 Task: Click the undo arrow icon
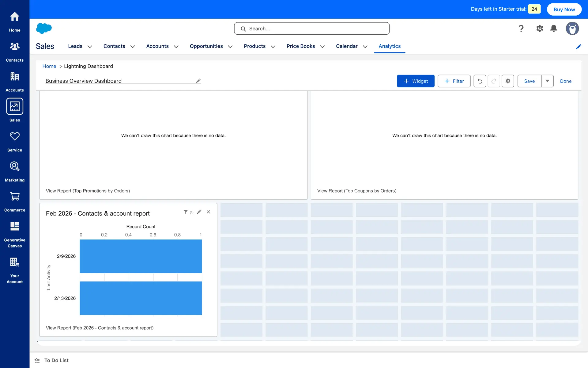480,81
